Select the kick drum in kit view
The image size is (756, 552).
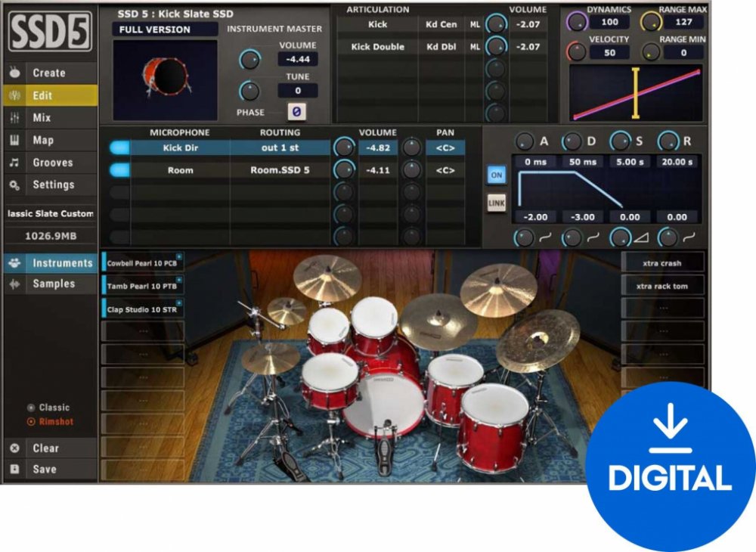[x=383, y=404]
